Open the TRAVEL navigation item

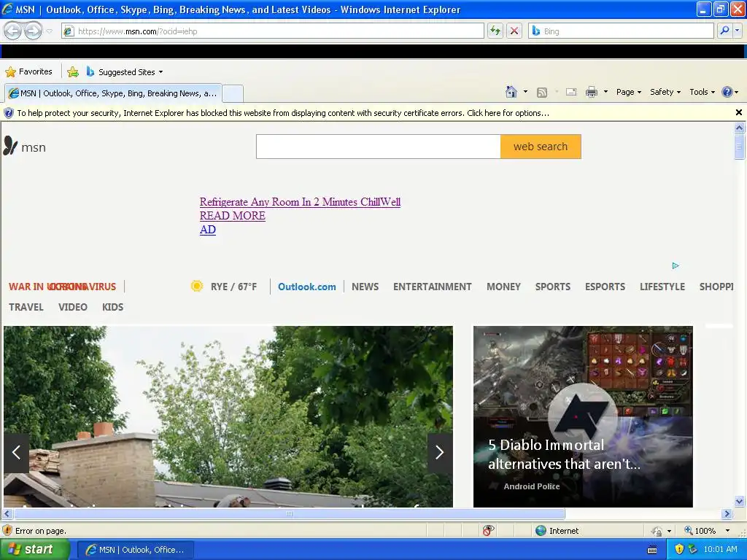click(26, 307)
